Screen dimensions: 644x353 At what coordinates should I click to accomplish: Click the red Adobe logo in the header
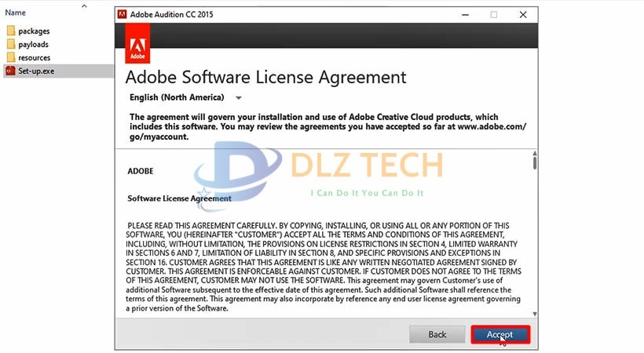click(137, 45)
